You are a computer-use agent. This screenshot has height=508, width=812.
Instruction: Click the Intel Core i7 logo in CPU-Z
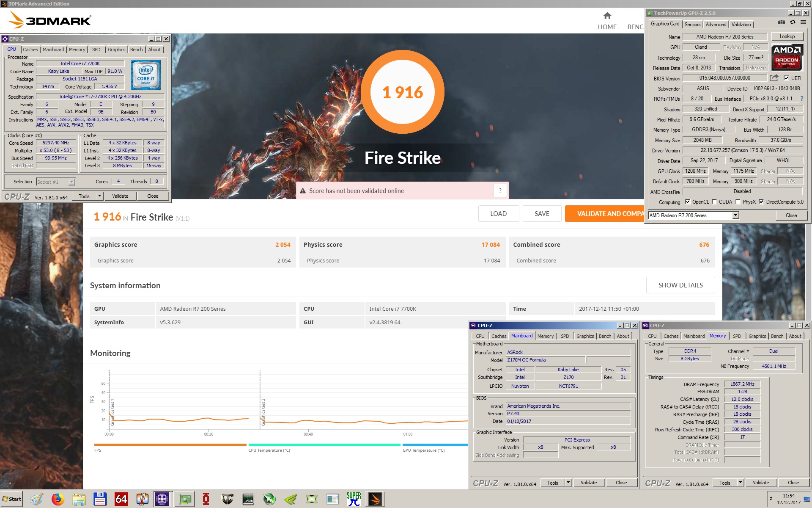[146, 75]
